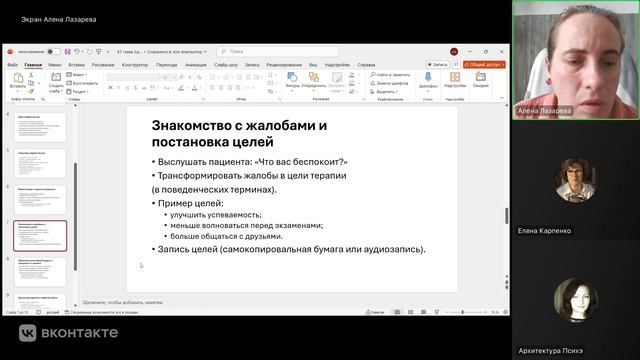Click the Designer icon in ribbon
The height and width of the screenshot is (360, 640).
click(480, 77)
